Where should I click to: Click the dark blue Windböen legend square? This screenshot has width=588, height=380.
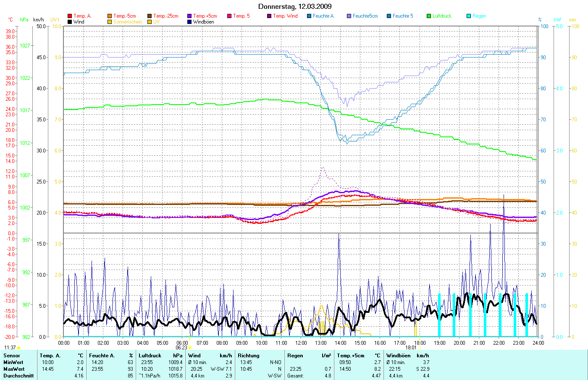coord(189,22)
